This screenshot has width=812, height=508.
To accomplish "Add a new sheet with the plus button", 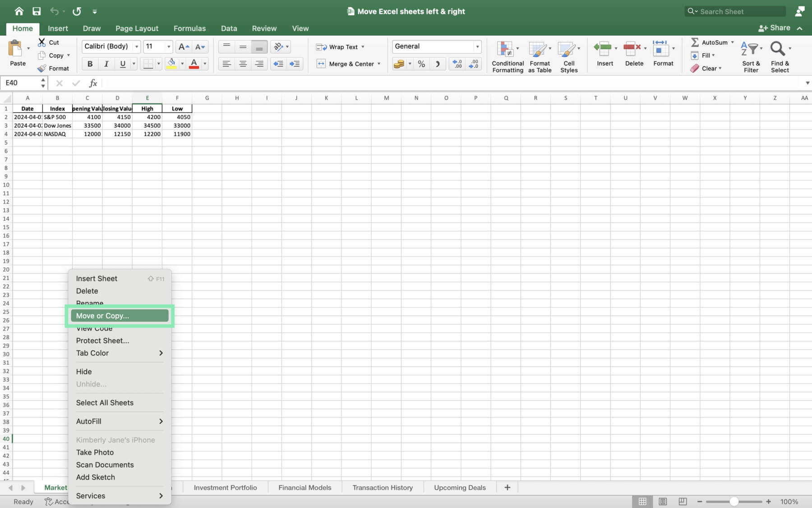I will [507, 487].
